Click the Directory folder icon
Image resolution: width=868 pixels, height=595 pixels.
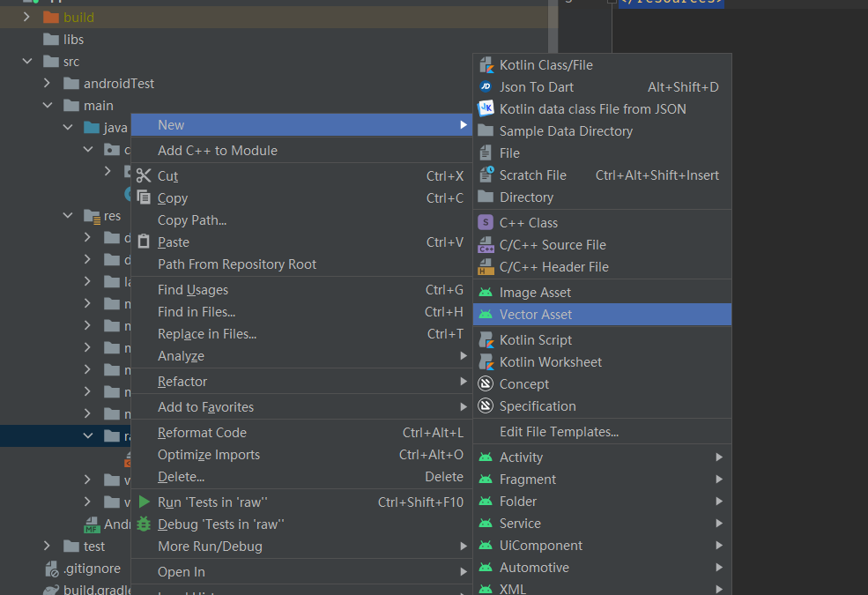pyautogui.click(x=486, y=197)
